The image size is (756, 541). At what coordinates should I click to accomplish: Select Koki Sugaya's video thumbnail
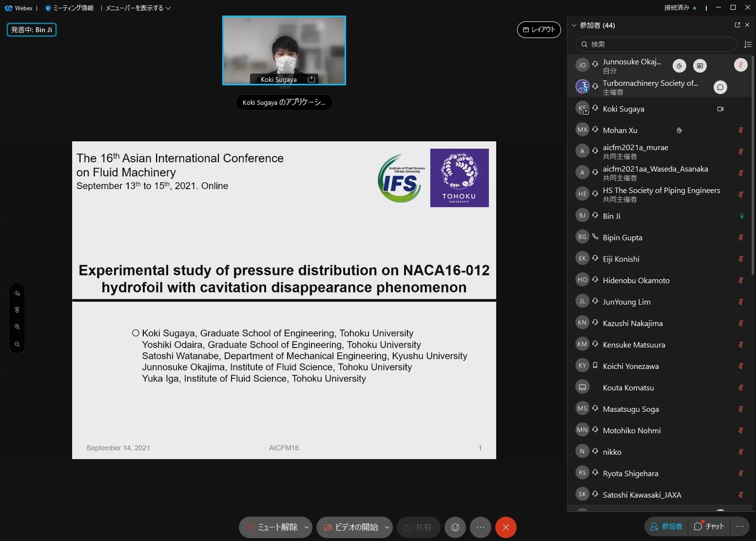(x=284, y=51)
